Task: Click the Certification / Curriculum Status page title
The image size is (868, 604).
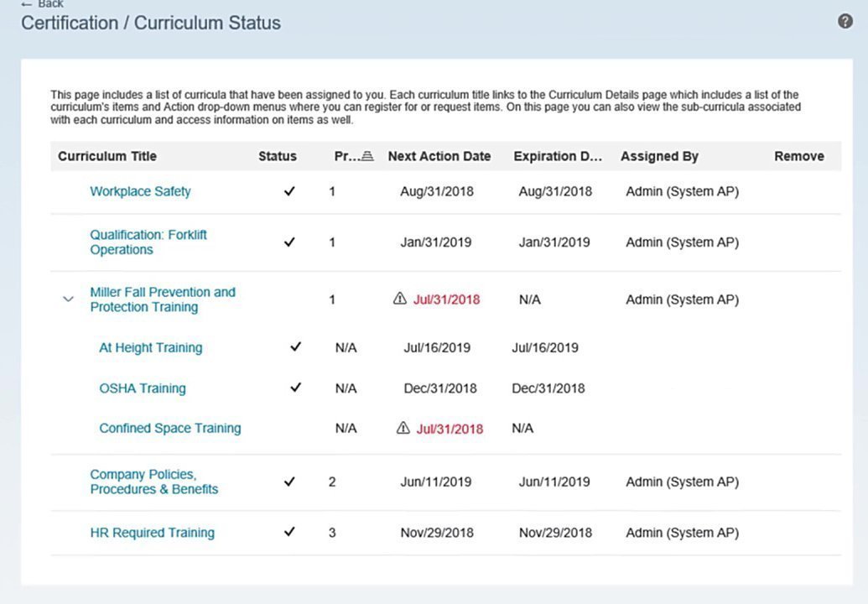Action: [151, 23]
